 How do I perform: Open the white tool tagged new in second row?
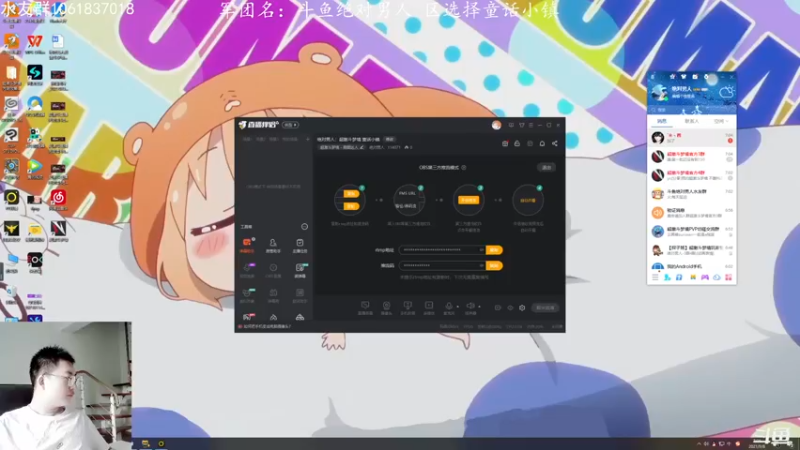(299, 270)
